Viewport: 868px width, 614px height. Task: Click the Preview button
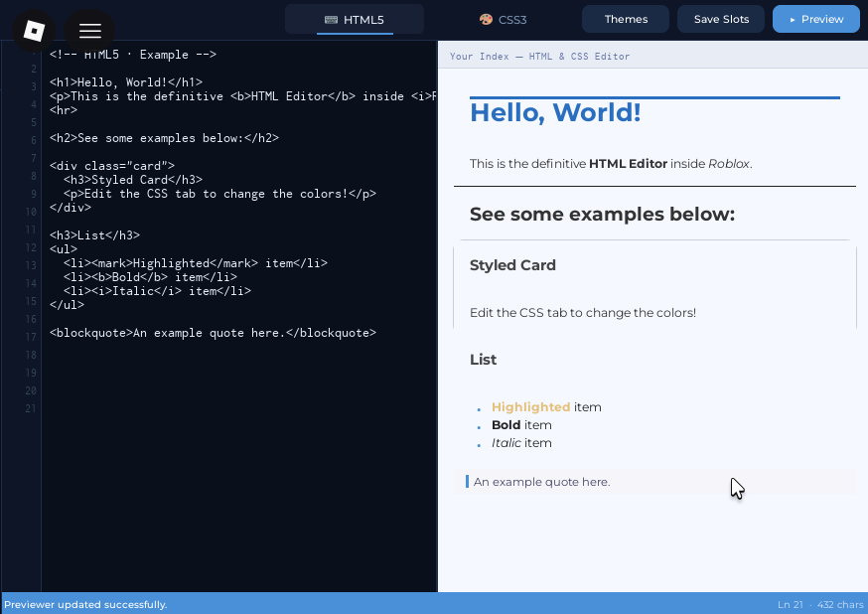point(816,19)
